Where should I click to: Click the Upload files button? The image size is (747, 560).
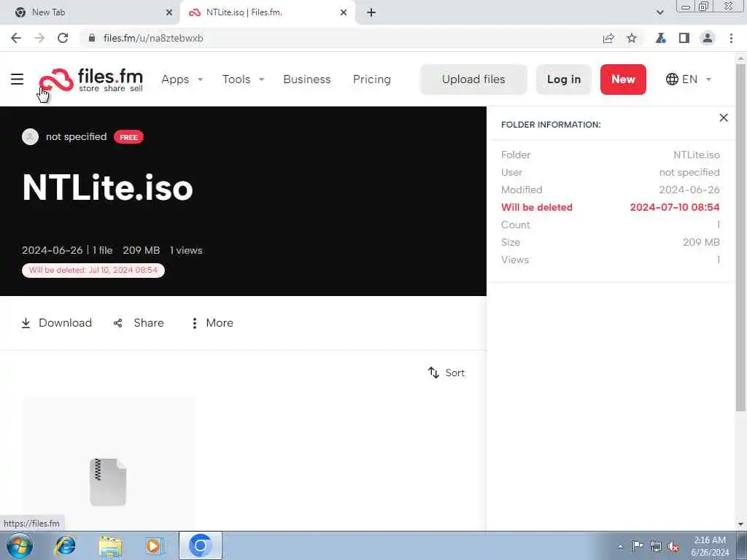coord(473,79)
